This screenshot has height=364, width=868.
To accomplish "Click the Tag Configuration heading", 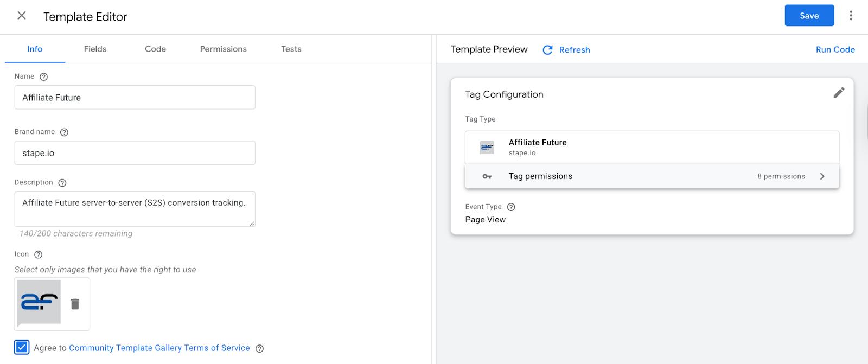I will pos(504,94).
